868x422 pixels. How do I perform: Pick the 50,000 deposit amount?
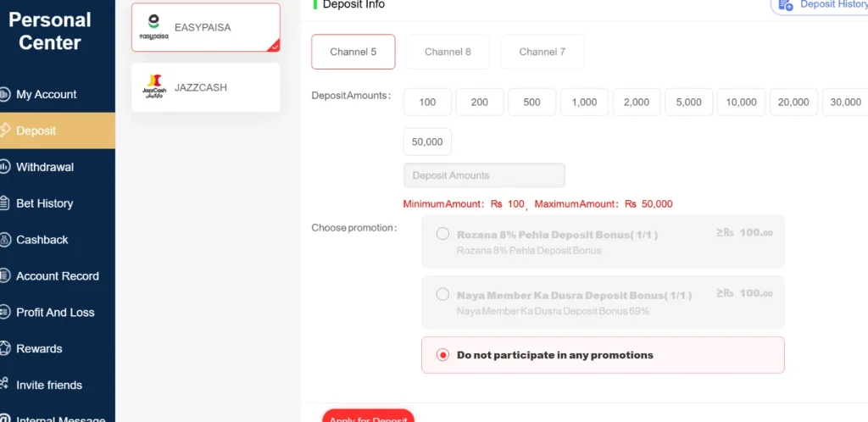click(x=427, y=142)
